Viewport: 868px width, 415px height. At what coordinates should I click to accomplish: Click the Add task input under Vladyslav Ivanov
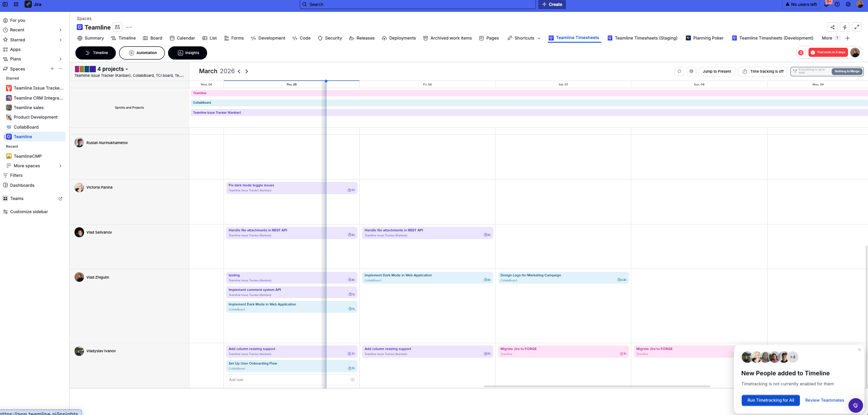pos(292,380)
